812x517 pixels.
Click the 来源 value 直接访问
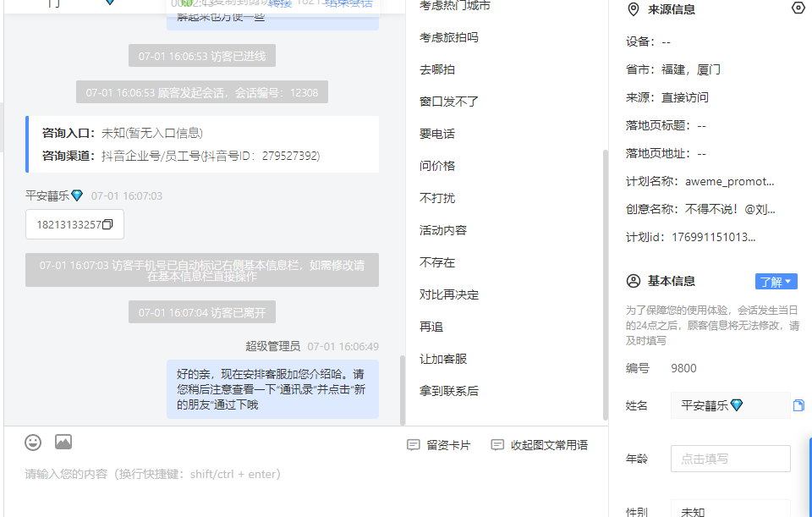coord(684,97)
